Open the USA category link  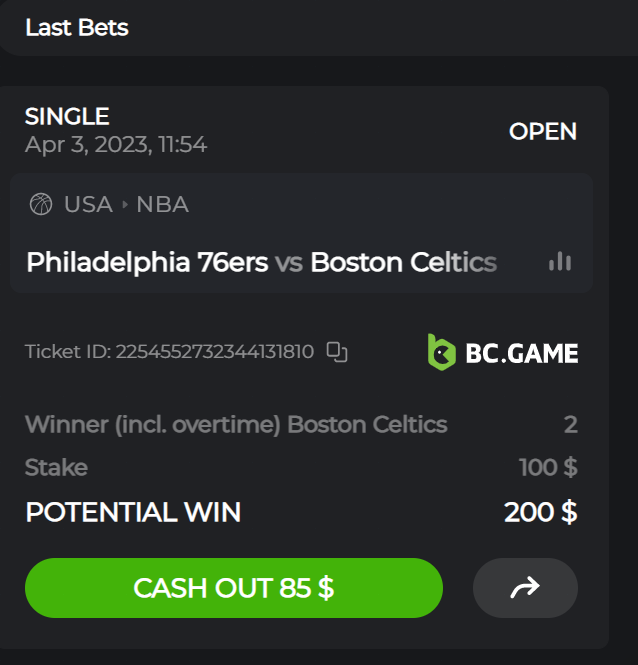click(88, 205)
